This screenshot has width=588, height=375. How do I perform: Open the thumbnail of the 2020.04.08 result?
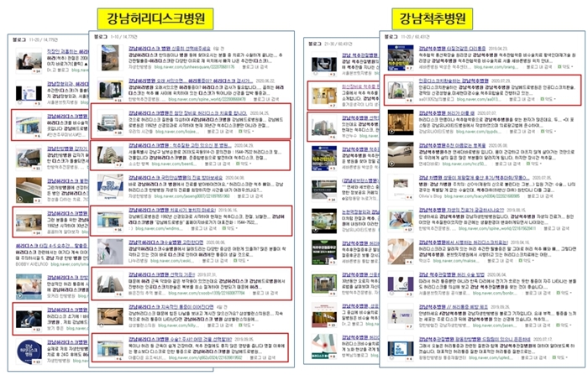click(x=110, y=187)
